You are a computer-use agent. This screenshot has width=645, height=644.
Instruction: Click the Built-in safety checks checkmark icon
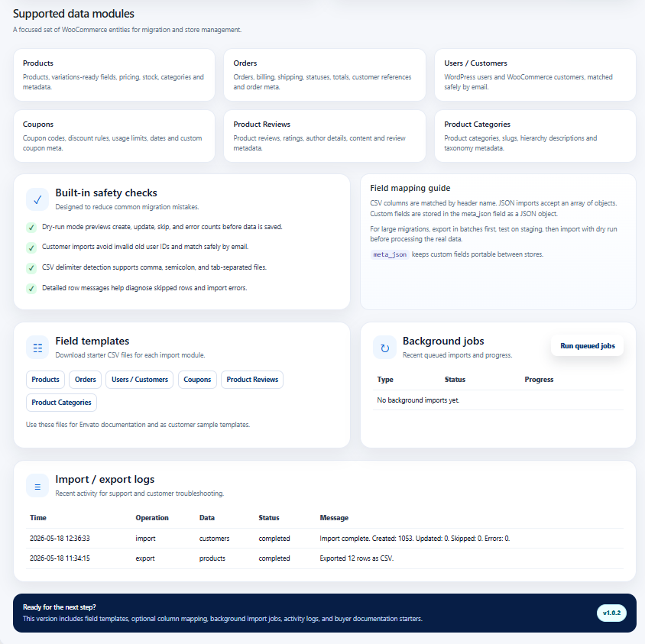pos(37,199)
